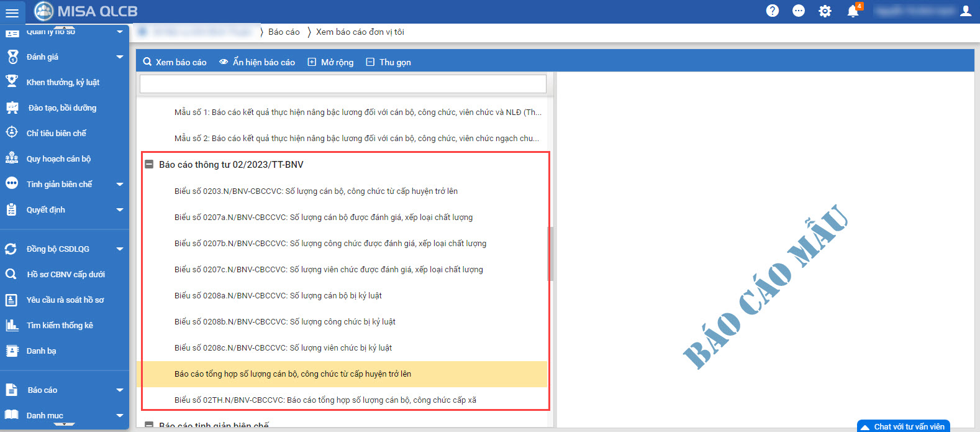Screen dimensions: 980x432
Task: Click the help question mark icon
Action: (x=772, y=11)
